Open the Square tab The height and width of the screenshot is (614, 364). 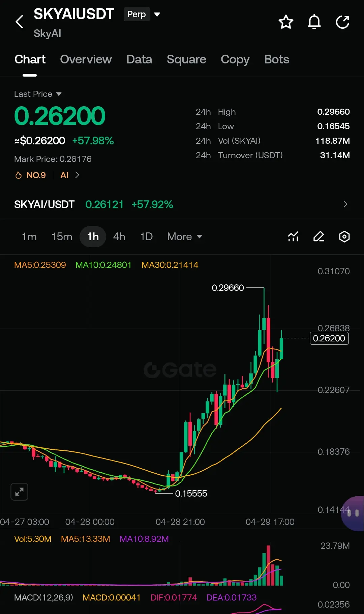coord(186,59)
